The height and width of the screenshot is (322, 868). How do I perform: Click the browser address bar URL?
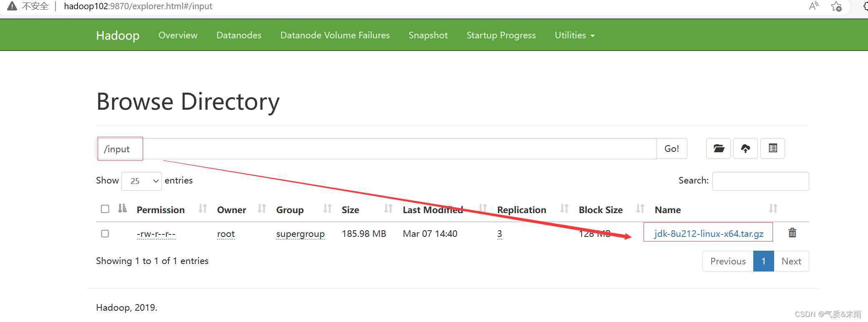[138, 6]
